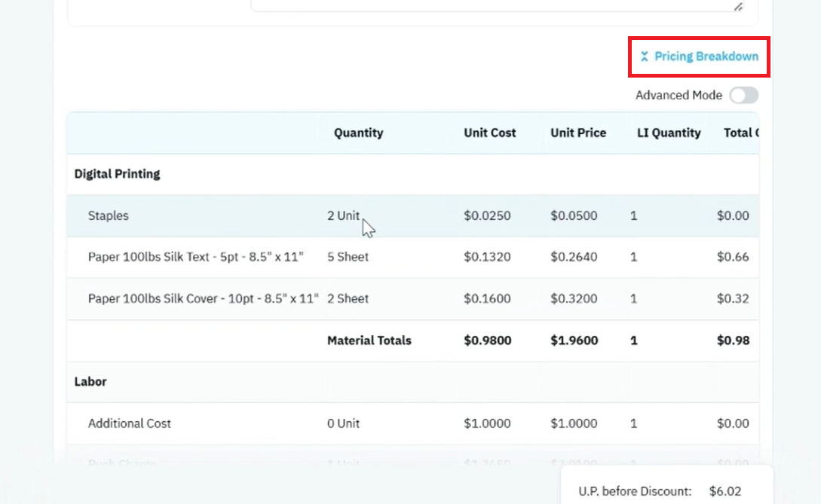Enable the Advanced Mode switch

[x=744, y=95]
